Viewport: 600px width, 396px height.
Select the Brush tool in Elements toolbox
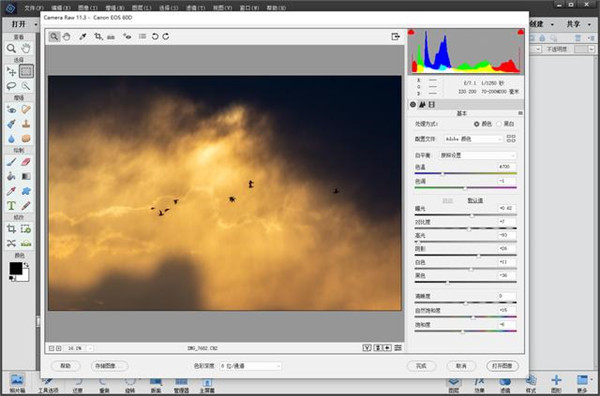[11, 162]
